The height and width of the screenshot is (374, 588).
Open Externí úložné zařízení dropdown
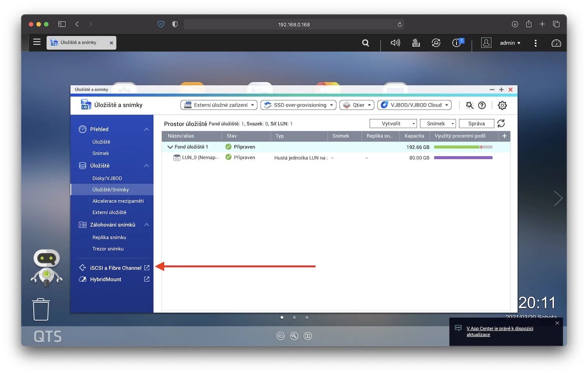tap(219, 105)
